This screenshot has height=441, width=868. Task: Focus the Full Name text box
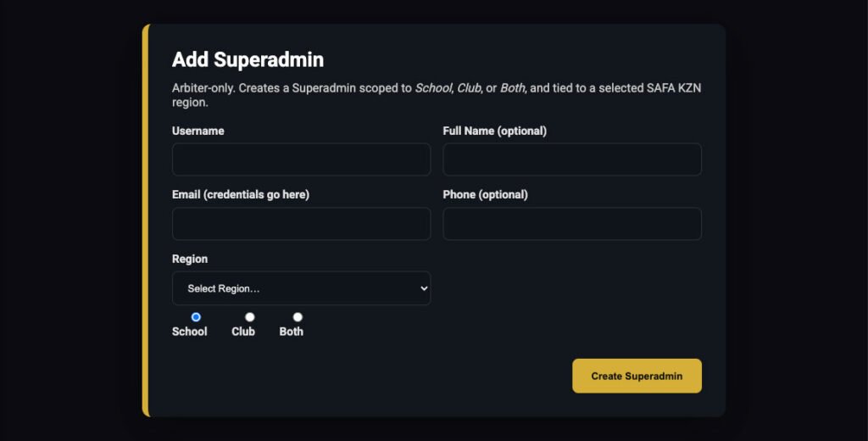[572, 159]
